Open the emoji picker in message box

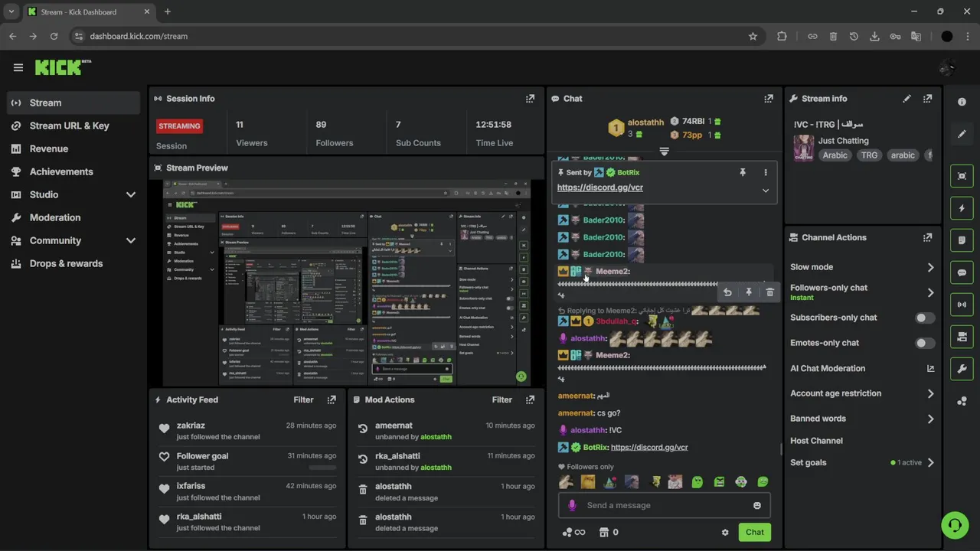757,505
